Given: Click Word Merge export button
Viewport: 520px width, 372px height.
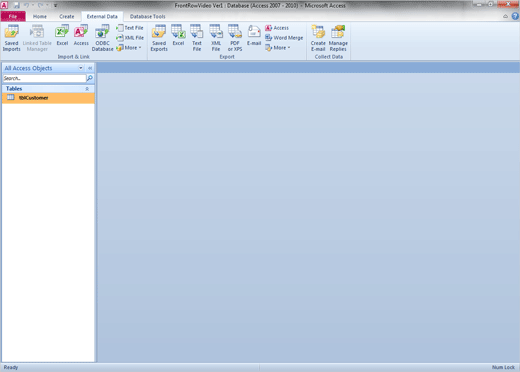Looking at the screenshot, I should click(x=284, y=38).
